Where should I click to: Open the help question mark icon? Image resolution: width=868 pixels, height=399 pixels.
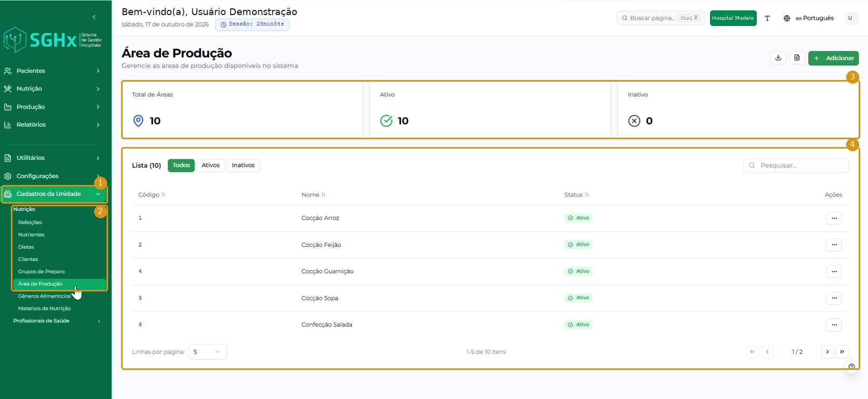[851, 366]
